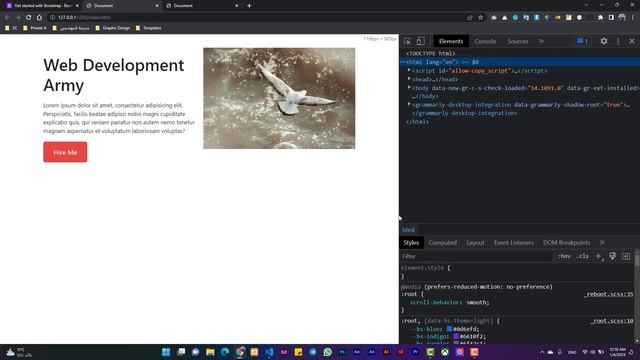Click the seagull image on page
The image size is (640, 360).
pos(279,98)
